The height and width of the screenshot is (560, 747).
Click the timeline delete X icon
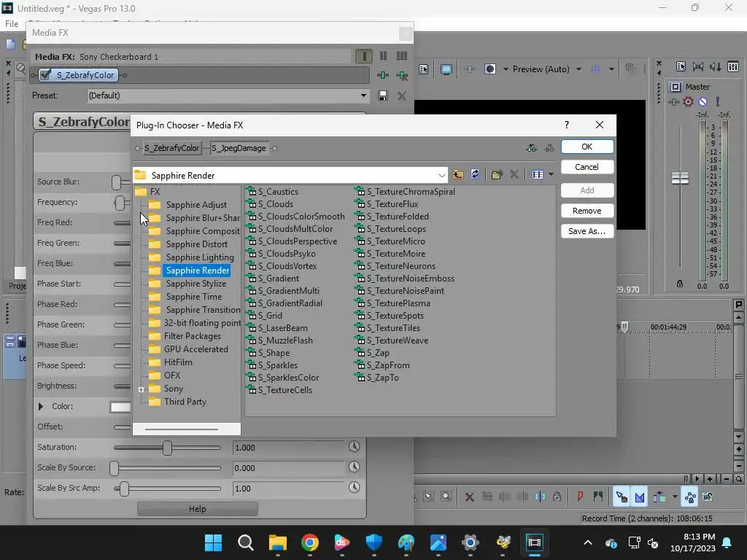tap(469, 497)
